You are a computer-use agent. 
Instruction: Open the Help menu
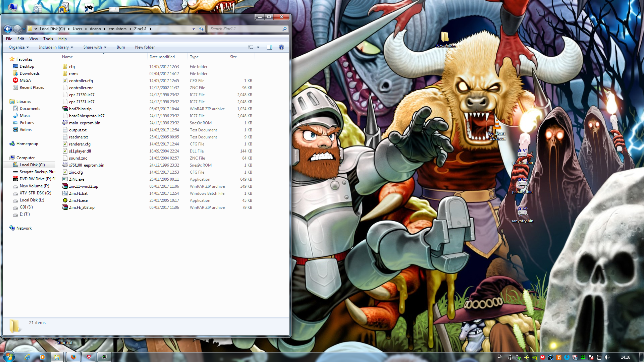pos(62,39)
